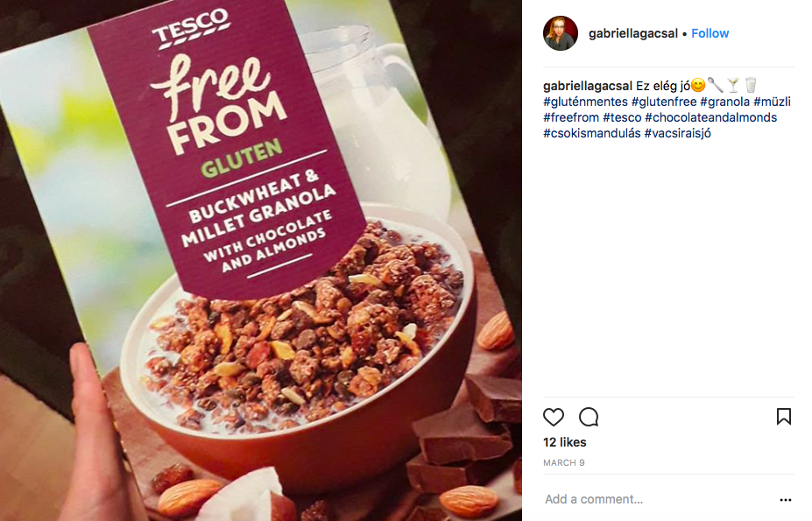Viewport: 812px width, 521px height.
Task: Open hashtag #tesco
Action: click(x=622, y=117)
